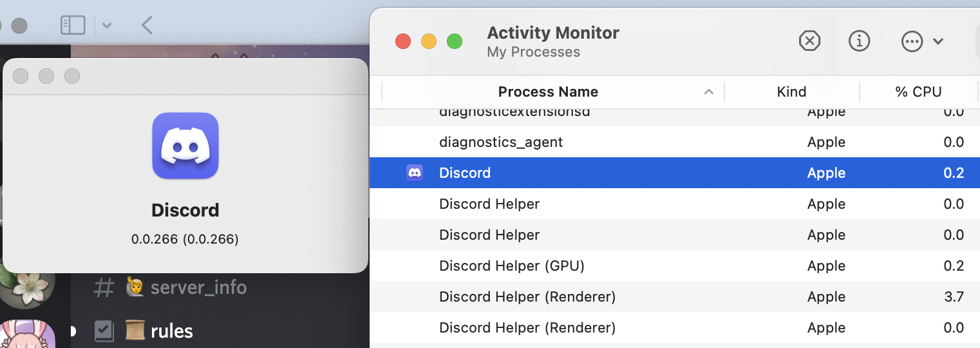Zoom Activity Monitor with the green button
The image size is (980, 348).
click(455, 42)
